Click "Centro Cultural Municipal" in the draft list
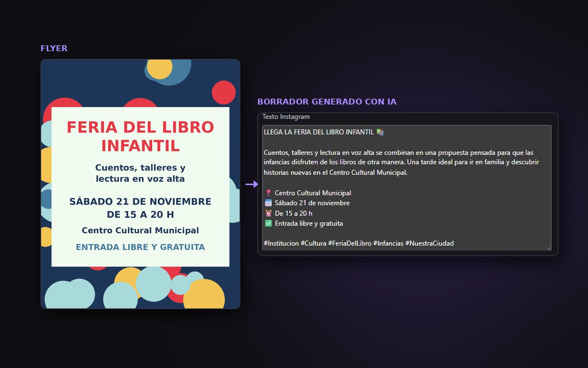 point(313,193)
